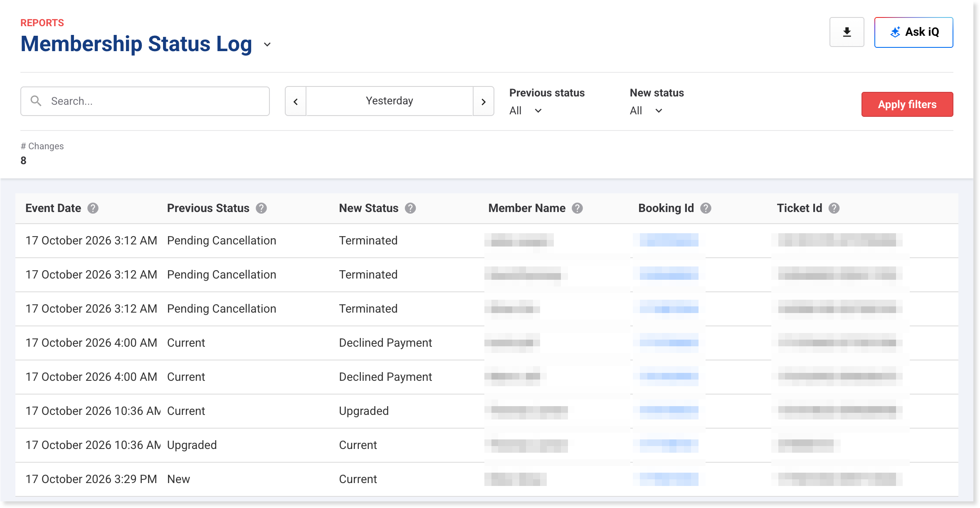
Task: Click the Previous status filter label
Action: [x=547, y=93]
